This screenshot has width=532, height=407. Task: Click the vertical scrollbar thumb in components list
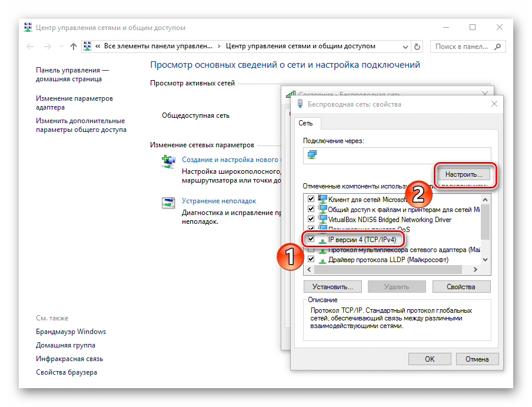[485, 222]
